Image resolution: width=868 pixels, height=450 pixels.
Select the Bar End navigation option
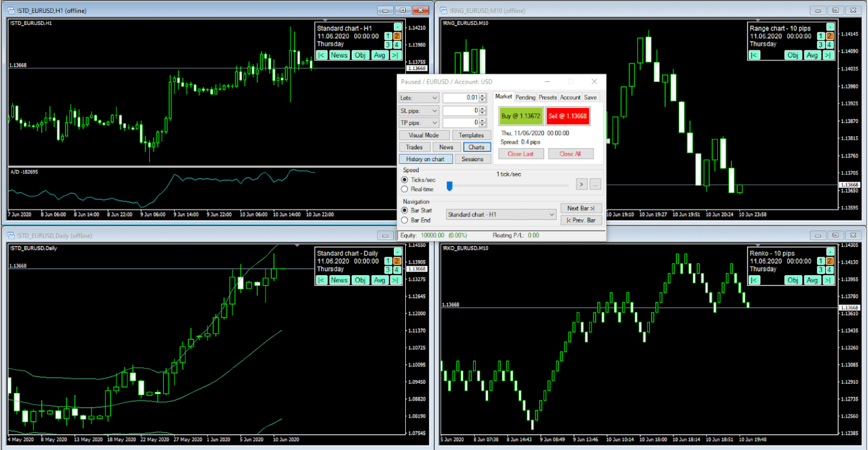[405, 220]
